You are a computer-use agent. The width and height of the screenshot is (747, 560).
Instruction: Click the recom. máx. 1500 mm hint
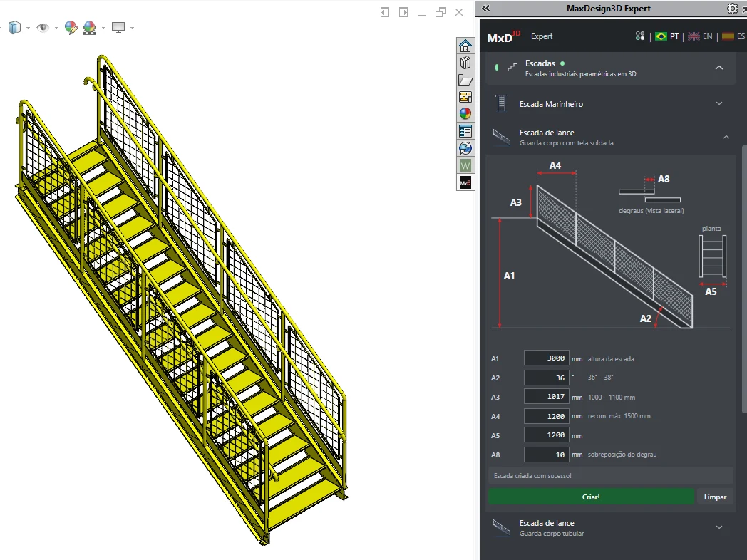tap(619, 415)
